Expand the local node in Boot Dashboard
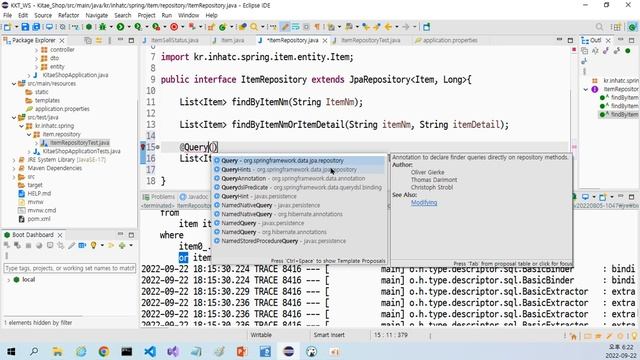The image size is (640, 360). (x=9, y=280)
